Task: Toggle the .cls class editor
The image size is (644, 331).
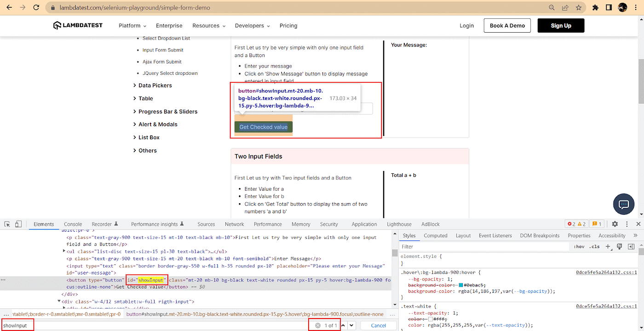Action: pyautogui.click(x=595, y=246)
